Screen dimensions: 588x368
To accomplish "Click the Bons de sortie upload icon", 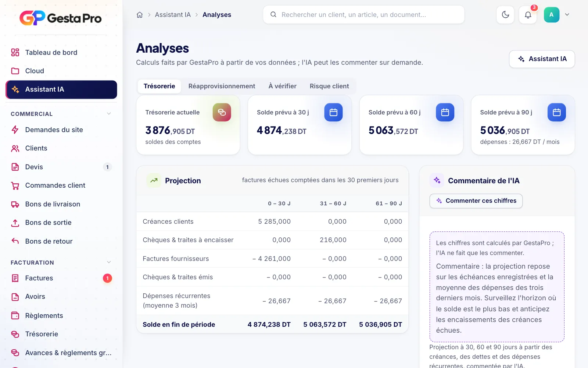I will pyautogui.click(x=15, y=223).
